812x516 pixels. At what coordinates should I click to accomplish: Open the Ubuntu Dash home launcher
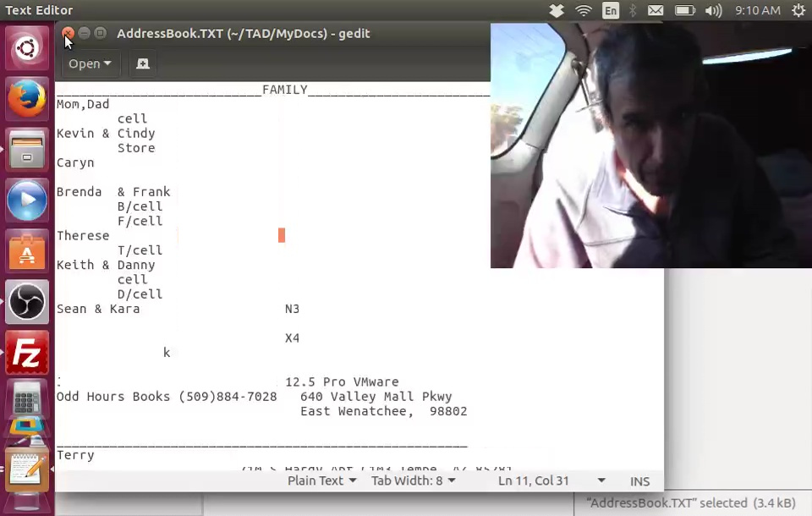tap(27, 48)
